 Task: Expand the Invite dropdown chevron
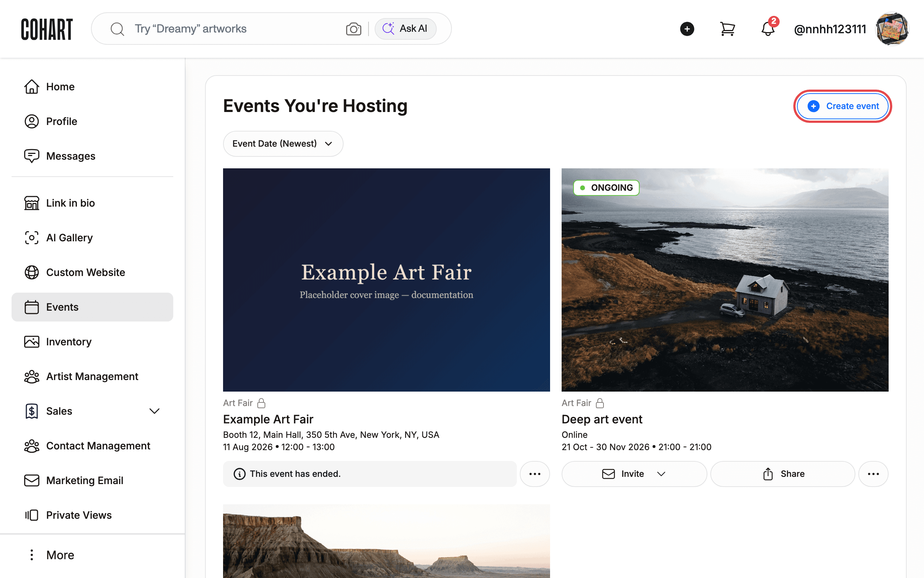[661, 474]
